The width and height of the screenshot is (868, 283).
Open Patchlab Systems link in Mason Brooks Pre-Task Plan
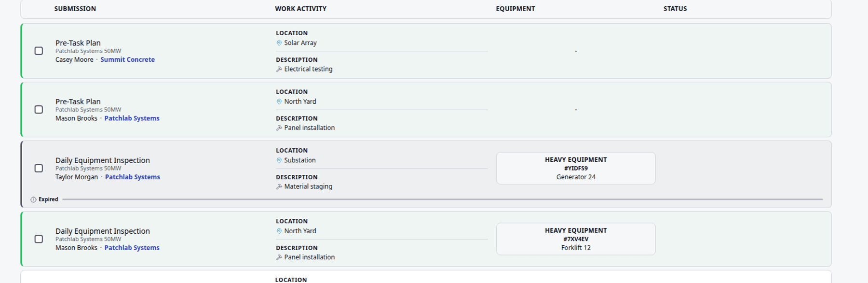coord(132,118)
